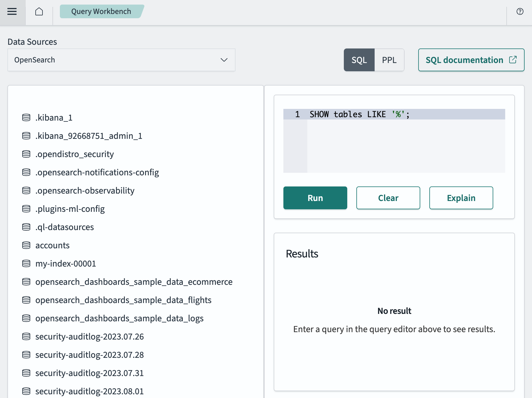
Task: Expand the Data Sources selector chevron
Action: click(224, 60)
